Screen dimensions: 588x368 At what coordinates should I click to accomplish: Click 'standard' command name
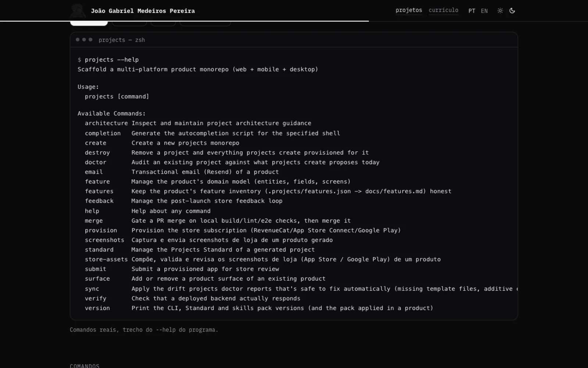pyautogui.click(x=99, y=250)
